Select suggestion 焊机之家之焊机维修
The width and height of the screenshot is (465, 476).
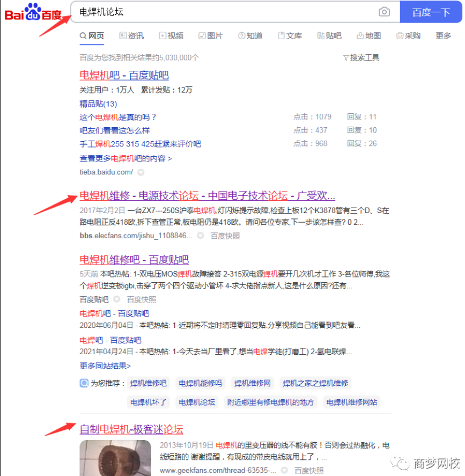tap(315, 383)
